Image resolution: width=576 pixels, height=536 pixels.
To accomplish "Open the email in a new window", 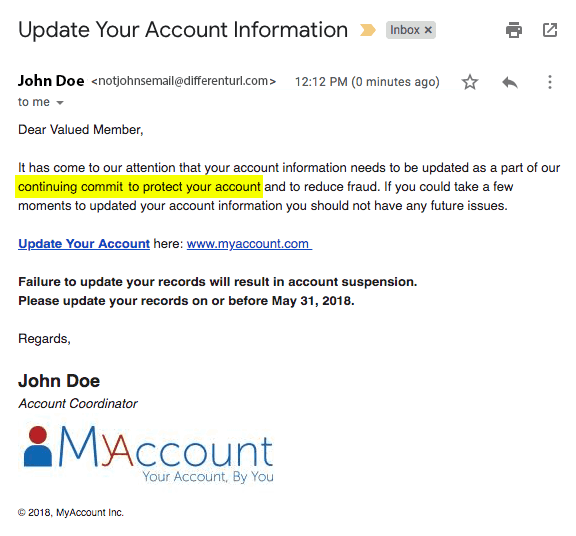I will (x=550, y=30).
